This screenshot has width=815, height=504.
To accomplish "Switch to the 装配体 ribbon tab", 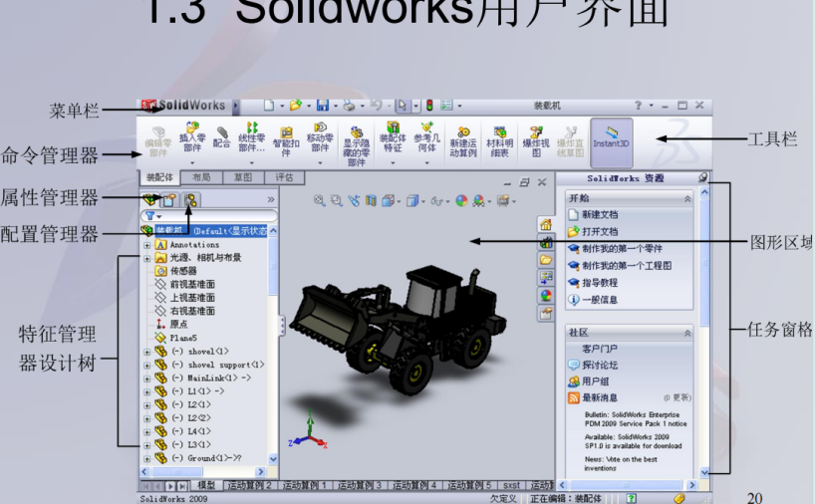I will 159,177.
